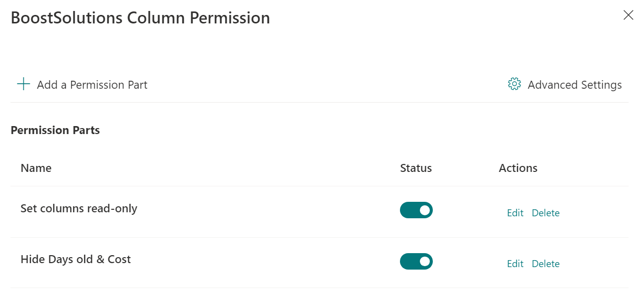Select the Set columns read-only row name
The image size is (644, 296).
pyautogui.click(x=79, y=208)
